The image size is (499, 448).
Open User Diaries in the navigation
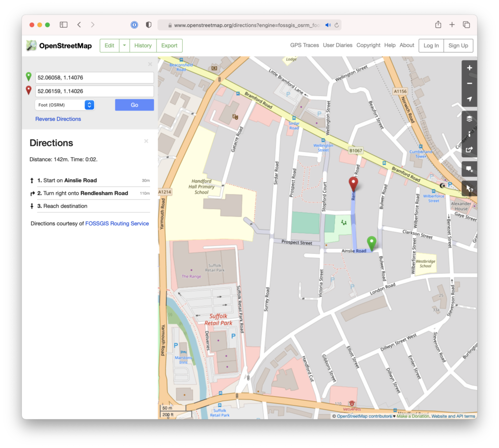coord(337,45)
